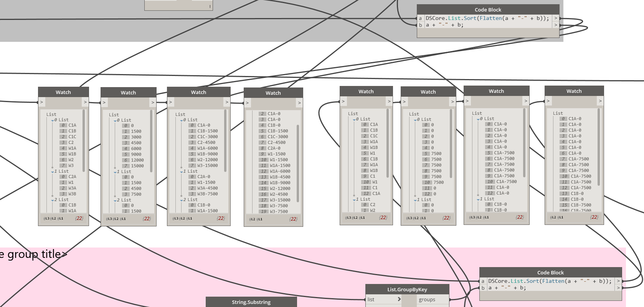Collapse the '1 List' holding C2A-0 and W1-1500
This screenshot has height=307, width=644.
click(x=182, y=172)
